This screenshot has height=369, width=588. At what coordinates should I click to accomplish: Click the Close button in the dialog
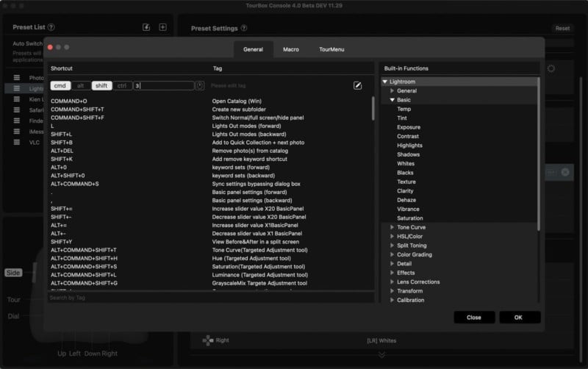474,318
